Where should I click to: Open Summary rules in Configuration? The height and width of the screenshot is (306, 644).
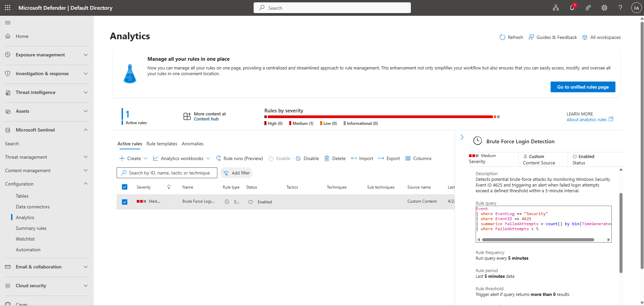tap(31, 228)
